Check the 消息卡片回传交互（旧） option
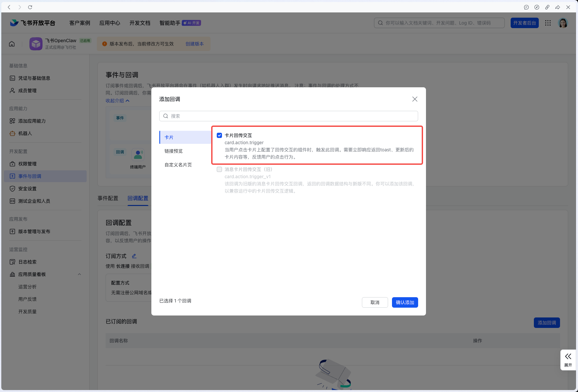 pyautogui.click(x=219, y=169)
